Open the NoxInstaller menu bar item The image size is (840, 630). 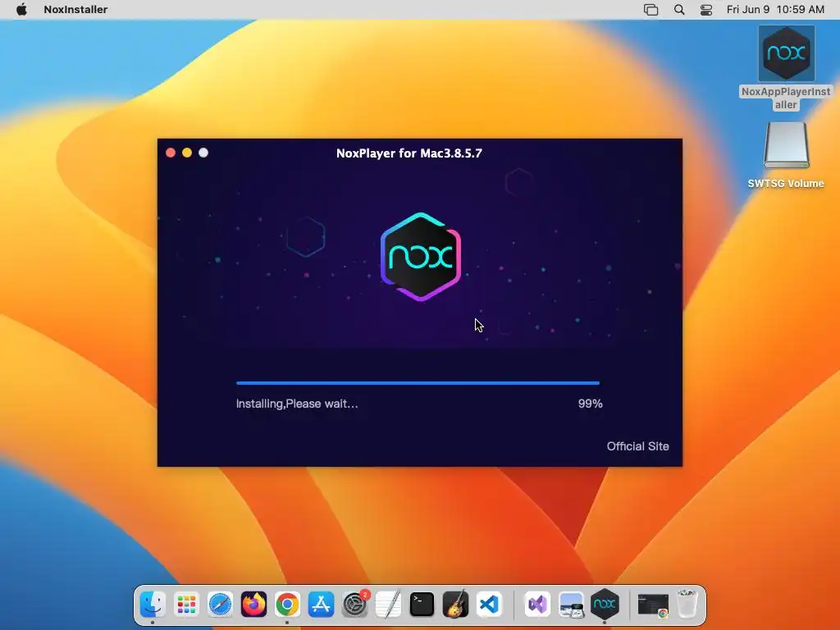click(x=75, y=9)
